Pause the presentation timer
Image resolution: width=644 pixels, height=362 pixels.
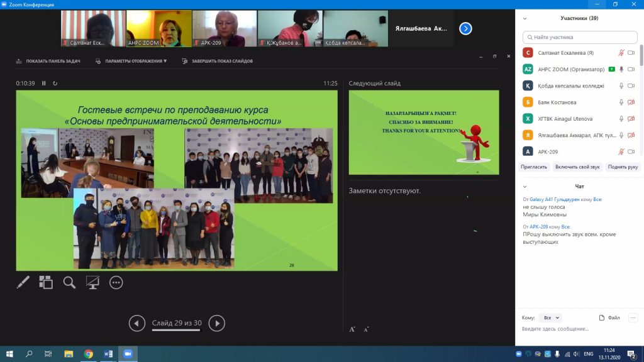pos(44,84)
